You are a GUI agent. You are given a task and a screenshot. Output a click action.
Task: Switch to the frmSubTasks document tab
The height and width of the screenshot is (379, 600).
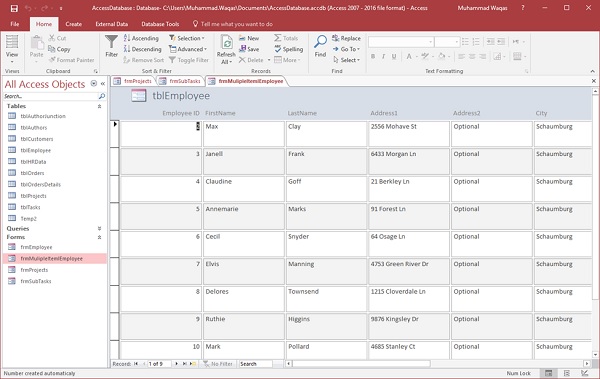coord(181,81)
